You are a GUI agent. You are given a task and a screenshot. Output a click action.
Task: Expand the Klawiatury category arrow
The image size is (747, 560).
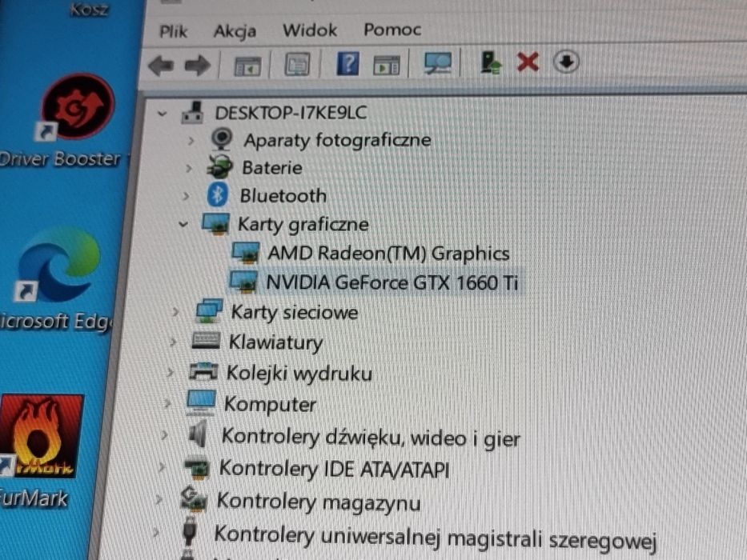point(173,342)
